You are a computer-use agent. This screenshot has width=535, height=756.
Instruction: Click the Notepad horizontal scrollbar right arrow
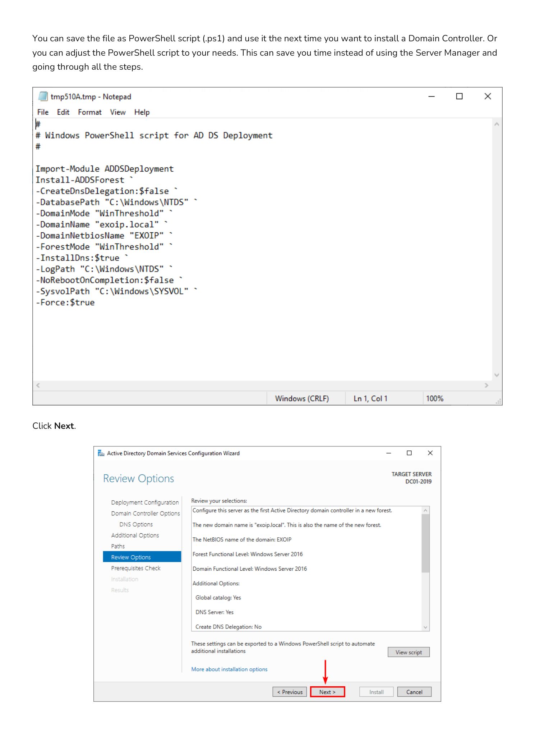pos(486,385)
